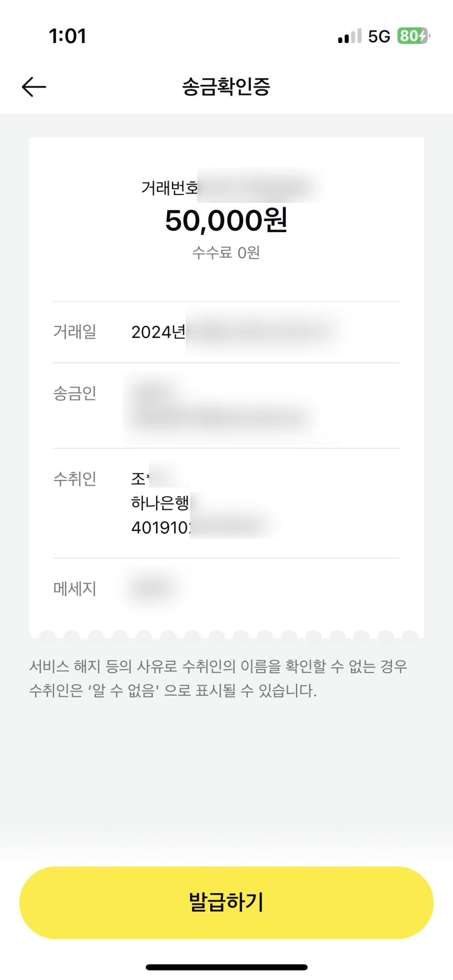
Task: Tap the cellular signal bars icon
Action: [350, 36]
